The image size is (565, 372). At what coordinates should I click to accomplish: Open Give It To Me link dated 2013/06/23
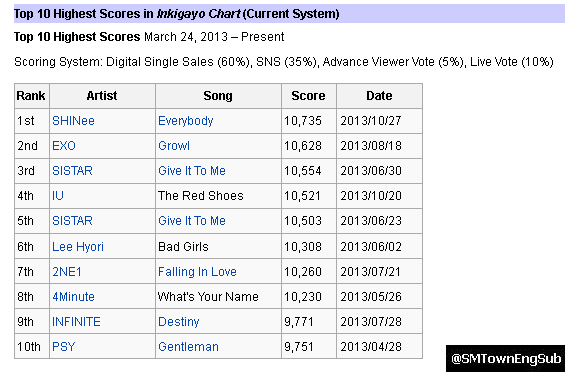click(192, 220)
